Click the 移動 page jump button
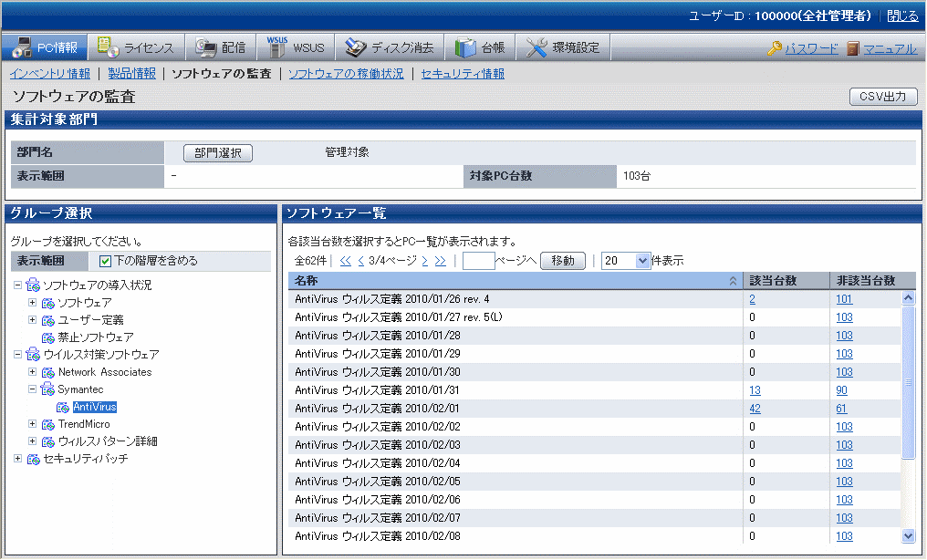Image resolution: width=927 pixels, height=560 pixels. [x=563, y=261]
